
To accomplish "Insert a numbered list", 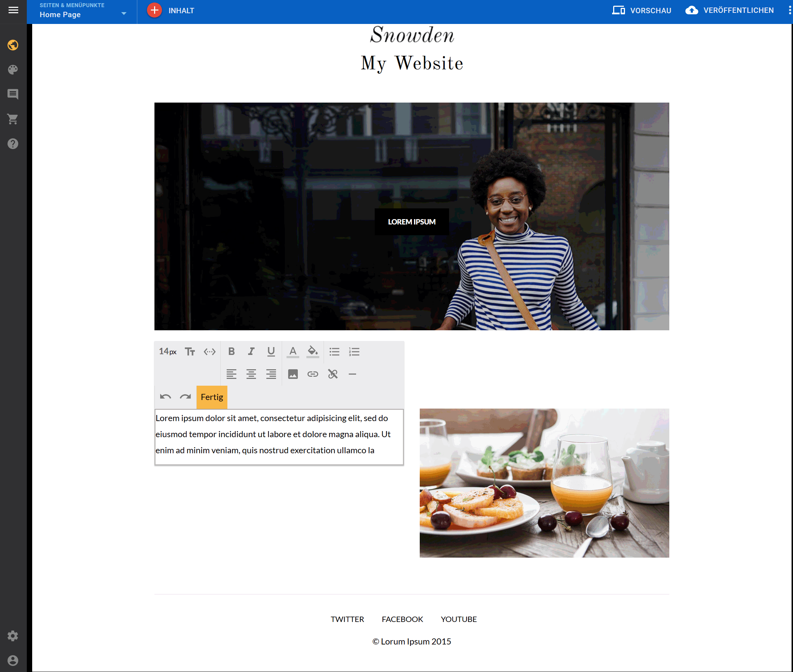I will click(354, 351).
